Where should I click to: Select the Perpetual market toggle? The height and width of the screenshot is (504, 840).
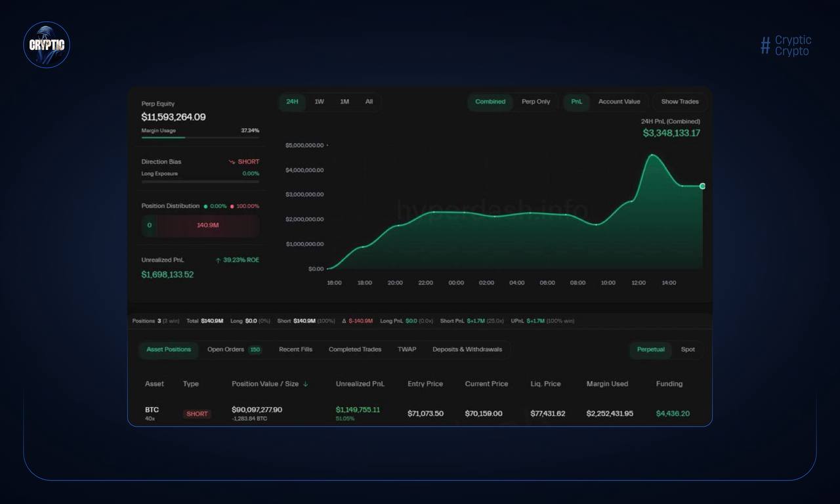click(x=651, y=350)
